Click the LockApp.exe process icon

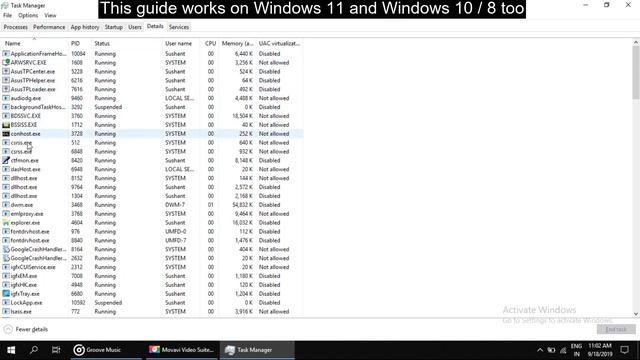click(x=6, y=303)
